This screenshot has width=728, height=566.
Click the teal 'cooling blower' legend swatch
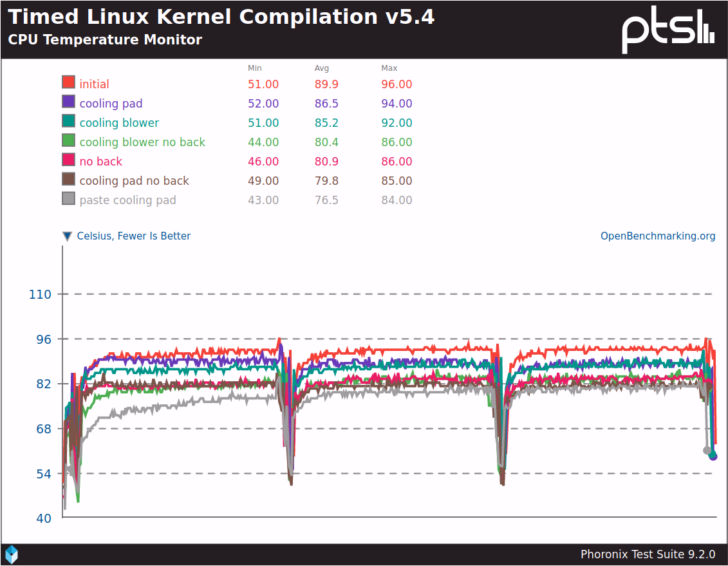click(x=68, y=121)
